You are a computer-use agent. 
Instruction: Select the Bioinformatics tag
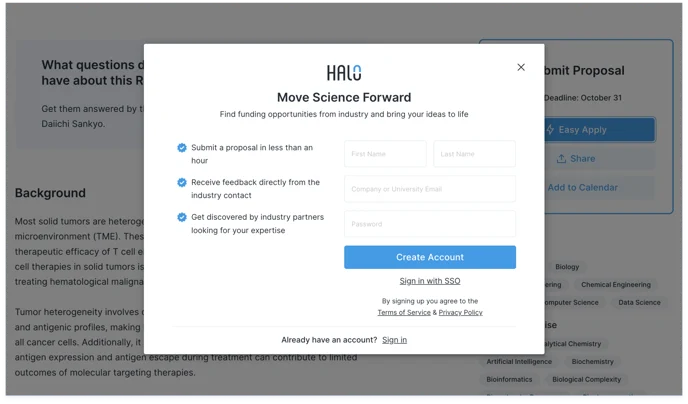509,379
